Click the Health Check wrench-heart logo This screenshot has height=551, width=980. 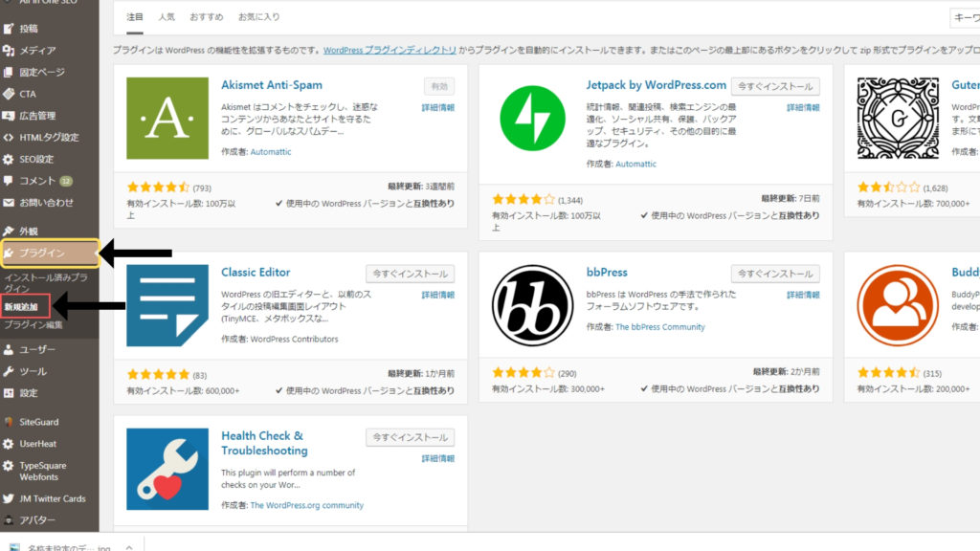(x=167, y=469)
